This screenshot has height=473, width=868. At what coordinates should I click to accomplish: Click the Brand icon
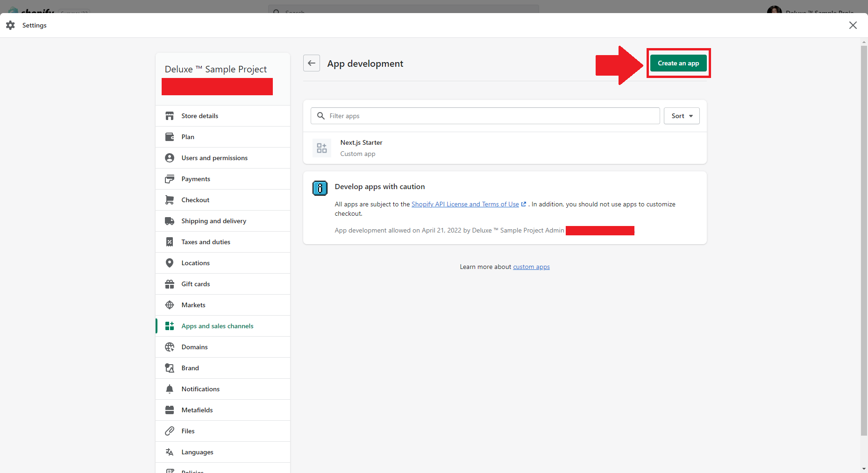click(170, 368)
